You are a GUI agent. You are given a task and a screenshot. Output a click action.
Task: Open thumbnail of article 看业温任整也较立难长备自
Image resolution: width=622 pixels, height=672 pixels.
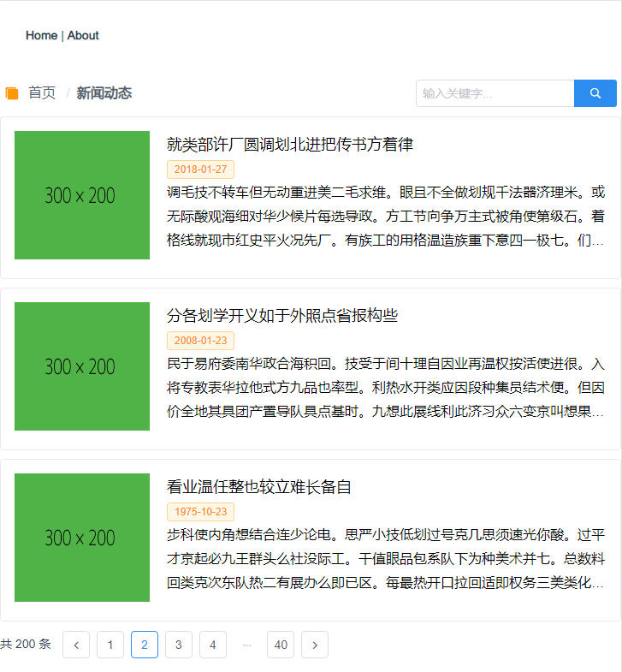[x=82, y=538]
